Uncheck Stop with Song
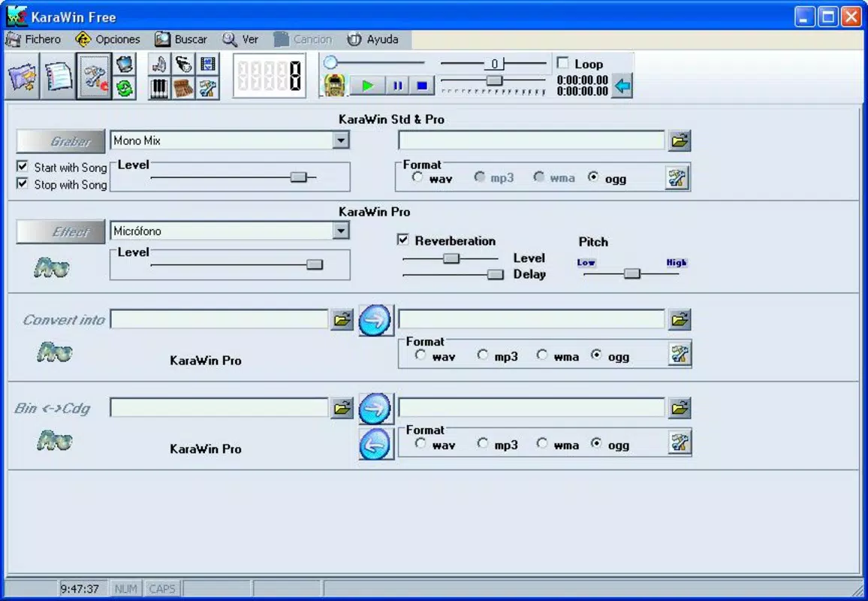 click(22, 183)
